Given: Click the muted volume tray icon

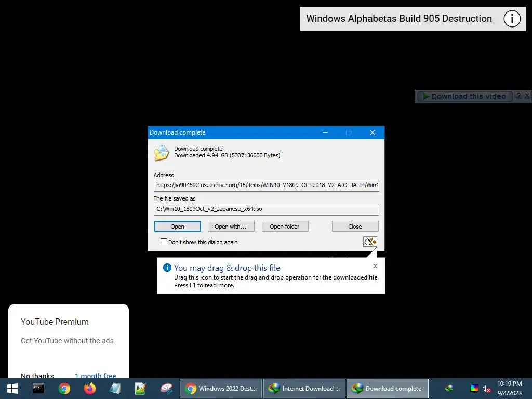Looking at the screenshot, I should [486, 389].
